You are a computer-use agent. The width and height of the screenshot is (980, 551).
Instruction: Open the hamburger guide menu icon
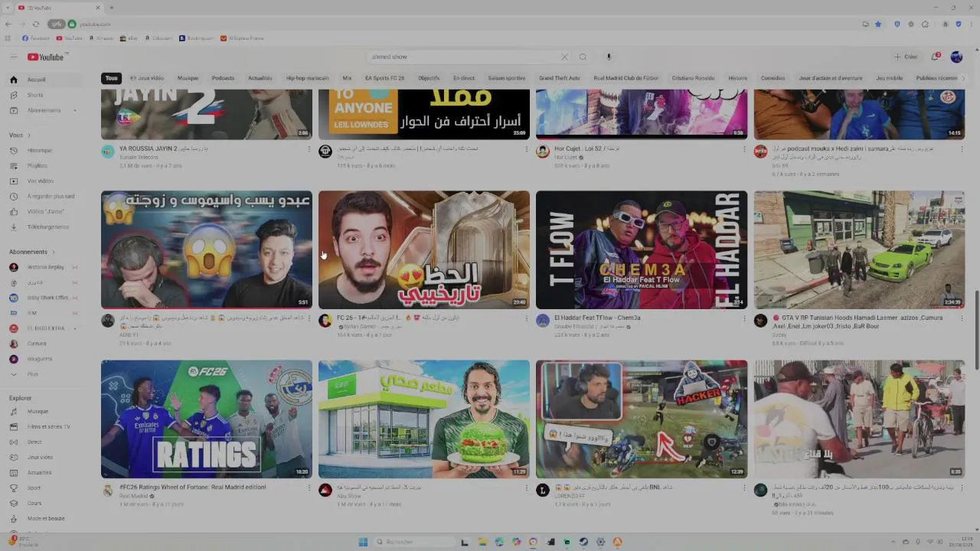[x=13, y=57]
